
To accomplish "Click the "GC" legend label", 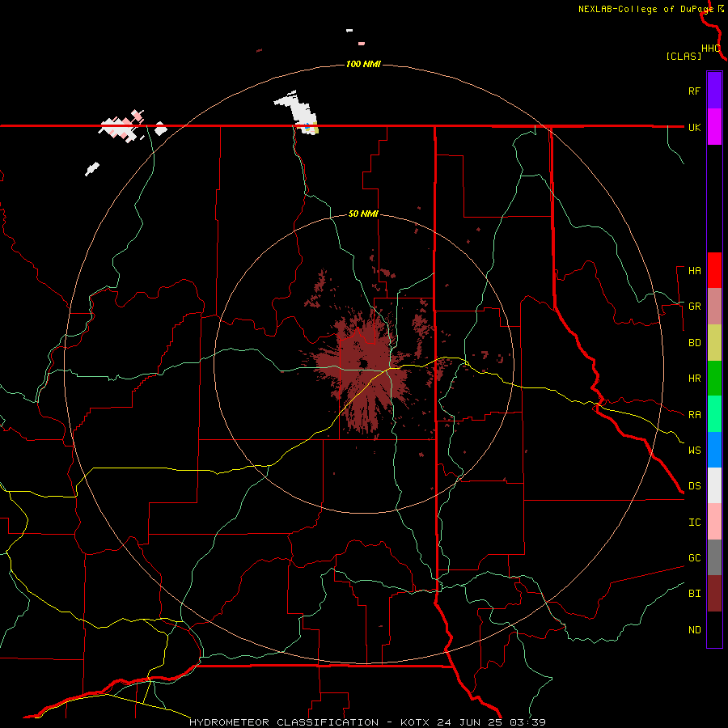I will click(694, 558).
